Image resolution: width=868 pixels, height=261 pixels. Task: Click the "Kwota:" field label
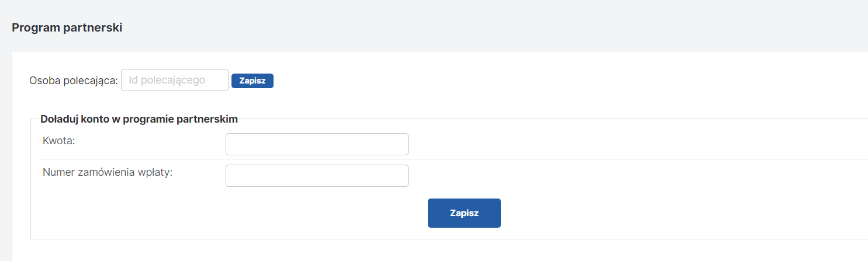[x=59, y=140]
